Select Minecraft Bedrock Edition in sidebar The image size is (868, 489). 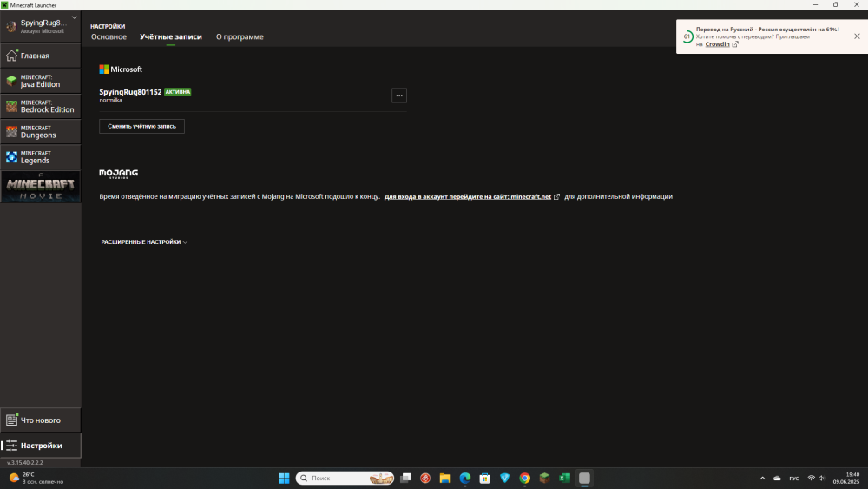41,106
